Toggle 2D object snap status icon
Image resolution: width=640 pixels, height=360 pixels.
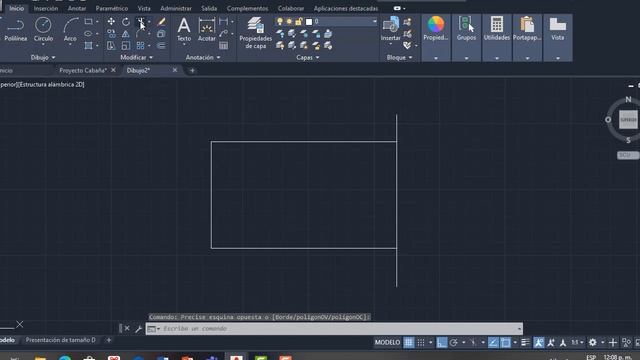pos(505,342)
